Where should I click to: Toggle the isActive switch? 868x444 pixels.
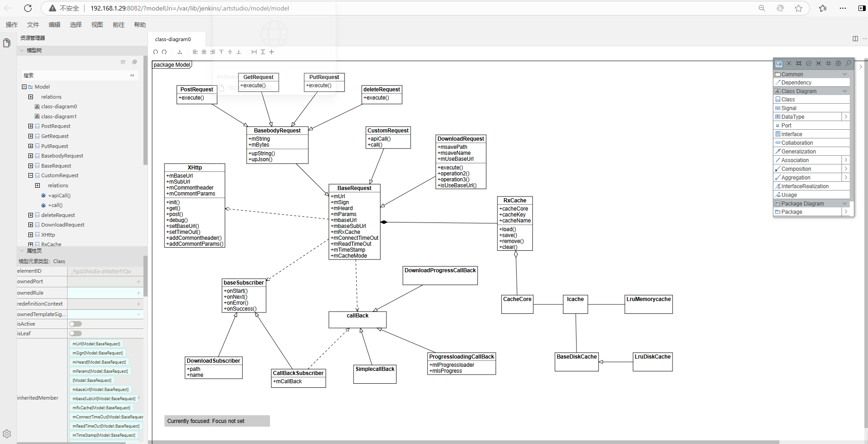[x=75, y=324]
